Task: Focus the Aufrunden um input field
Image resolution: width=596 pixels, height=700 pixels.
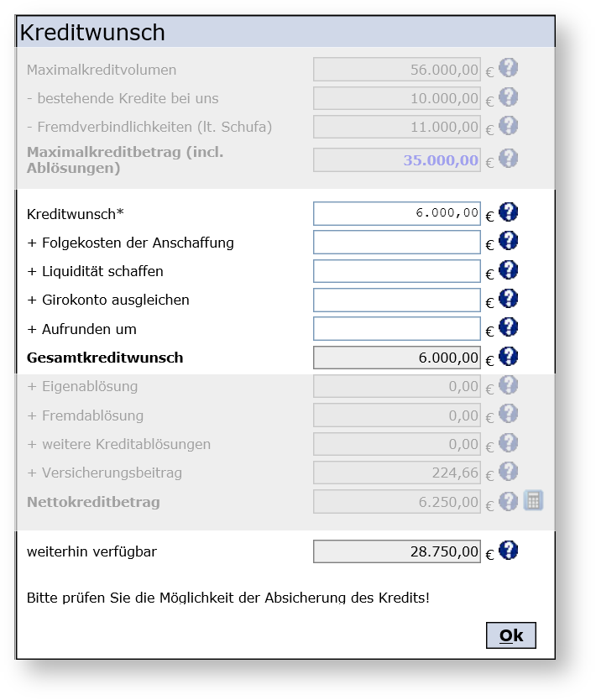Action: point(396,328)
